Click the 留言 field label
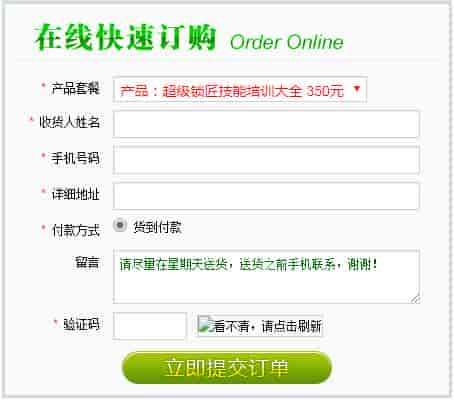Screen dimensions: 454x400 click(87, 262)
